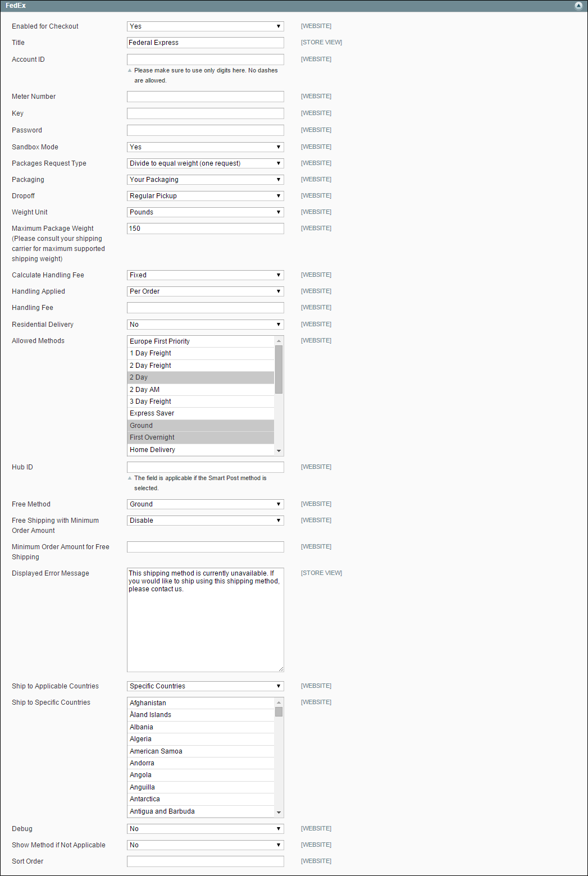Open Weight Unit dropdown
The height and width of the screenshot is (876, 588).
[206, 212]
